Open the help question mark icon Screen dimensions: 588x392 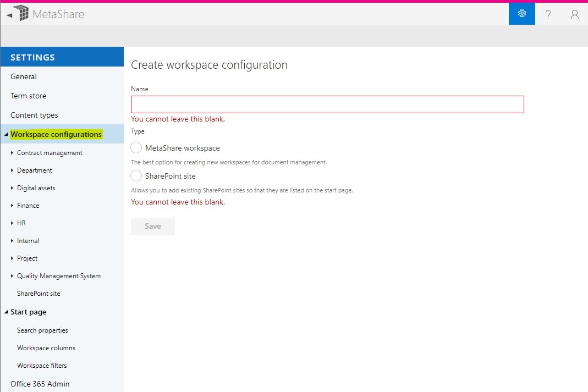548,14
